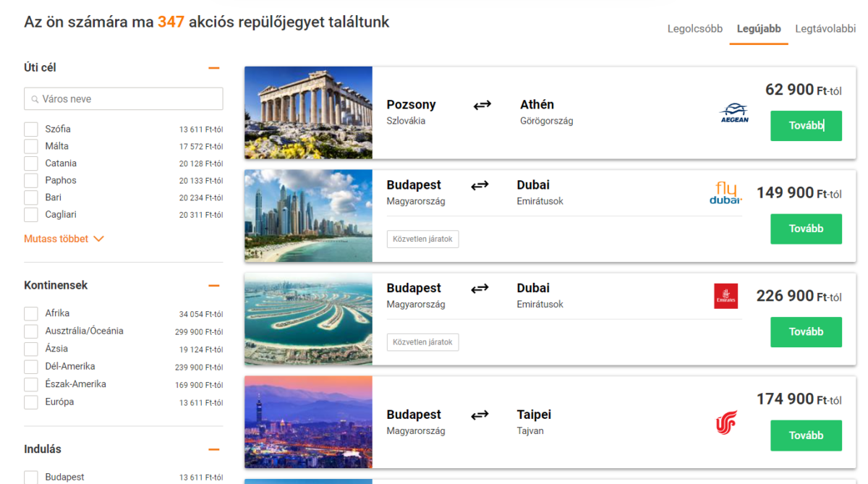Click Közvetlen járatok tag on Emirates card
868x484 pixels.
pos(423,342)
